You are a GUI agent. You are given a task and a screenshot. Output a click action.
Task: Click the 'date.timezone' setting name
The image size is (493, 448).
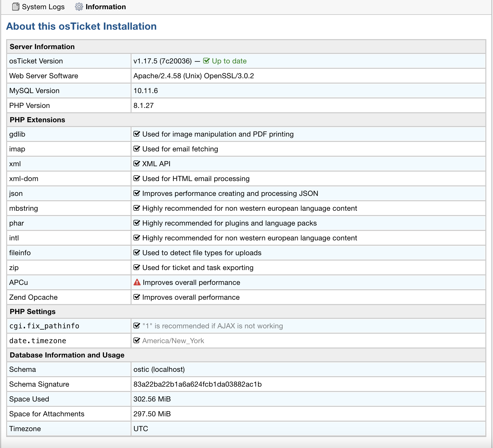38,341
